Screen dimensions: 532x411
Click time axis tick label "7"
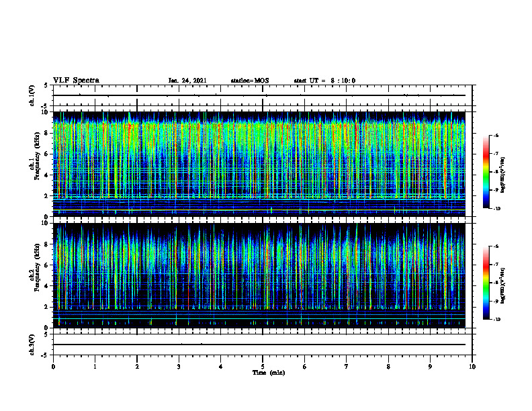tap(347, 367)
